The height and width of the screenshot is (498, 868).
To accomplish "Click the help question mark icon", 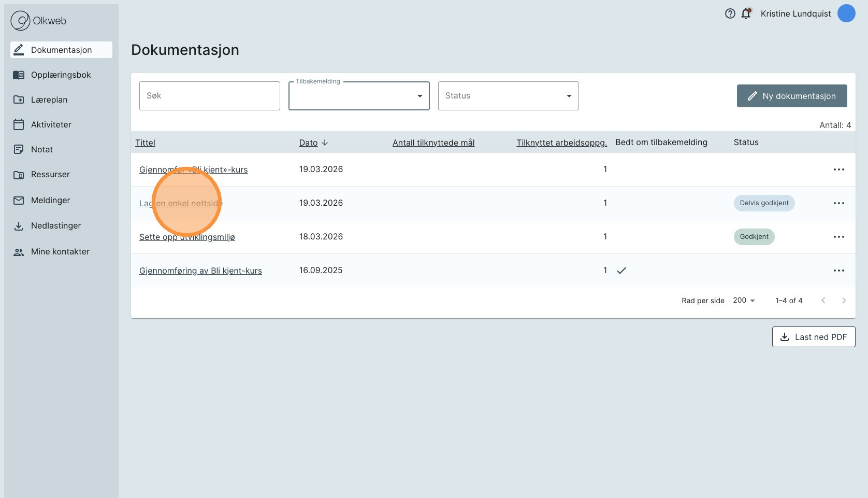I will click(x=730, y=14).
